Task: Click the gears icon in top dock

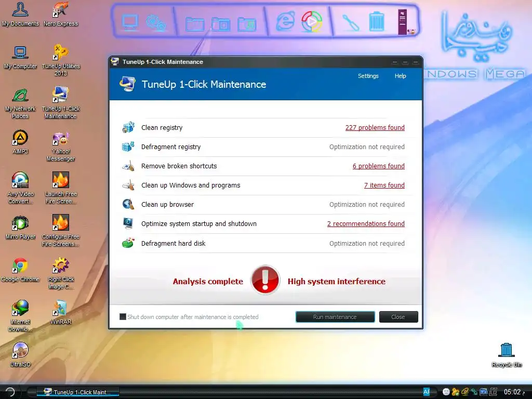Action: click(x=156, y=23)
